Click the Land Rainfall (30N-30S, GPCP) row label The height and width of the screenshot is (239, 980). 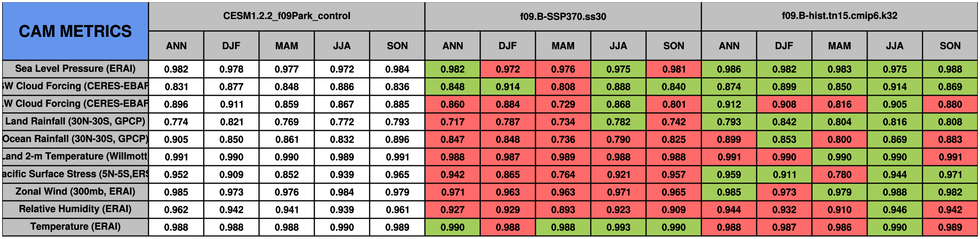75,121
